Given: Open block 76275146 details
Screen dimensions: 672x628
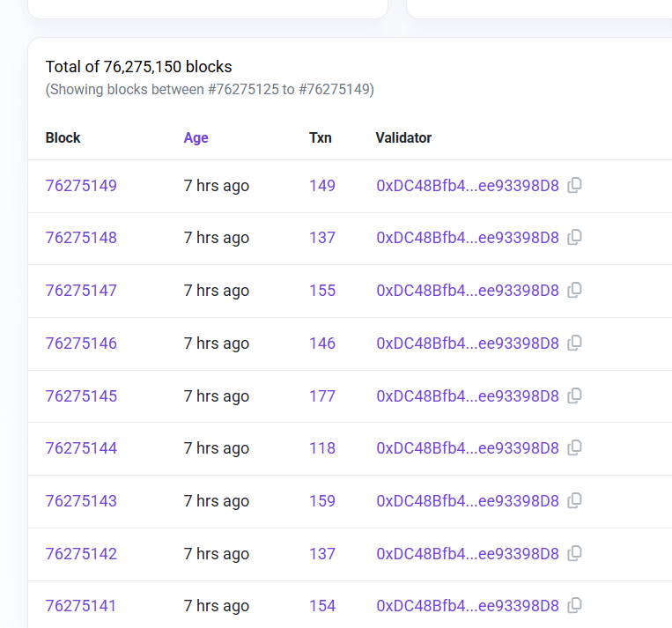Looking at the screenshot, I should pos(81,344).
